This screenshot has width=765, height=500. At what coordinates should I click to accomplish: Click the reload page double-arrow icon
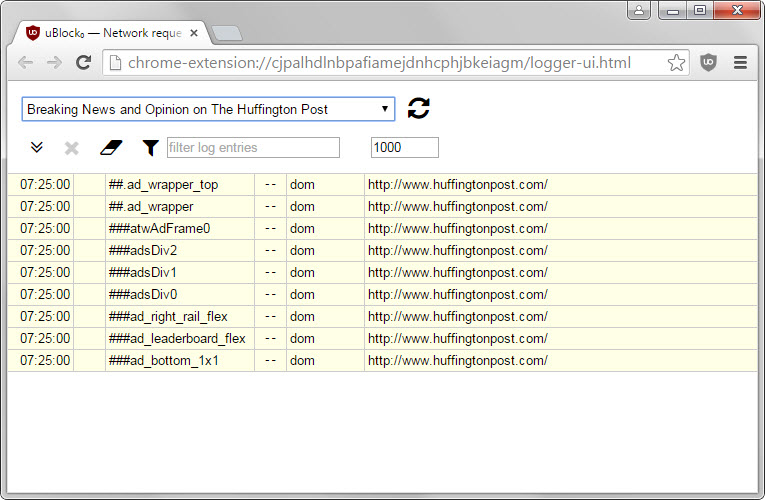[419, 108]
